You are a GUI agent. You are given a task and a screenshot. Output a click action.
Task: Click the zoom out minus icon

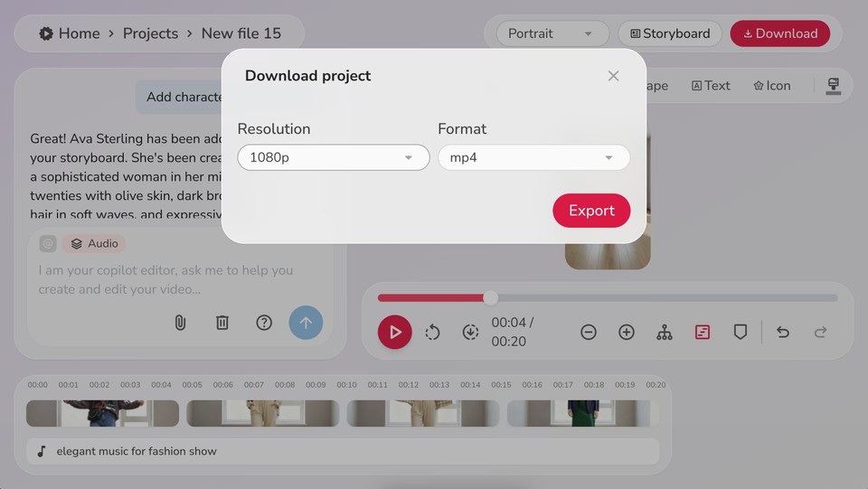(589, 333)
